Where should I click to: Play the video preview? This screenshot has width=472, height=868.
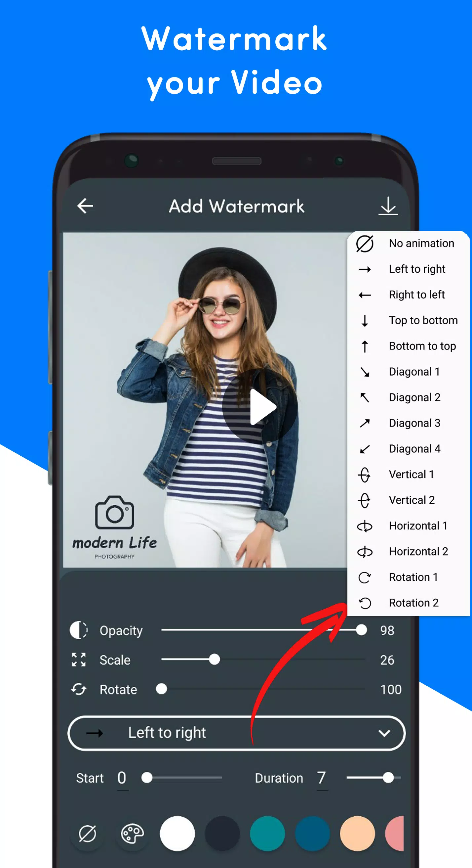(260, 407)
